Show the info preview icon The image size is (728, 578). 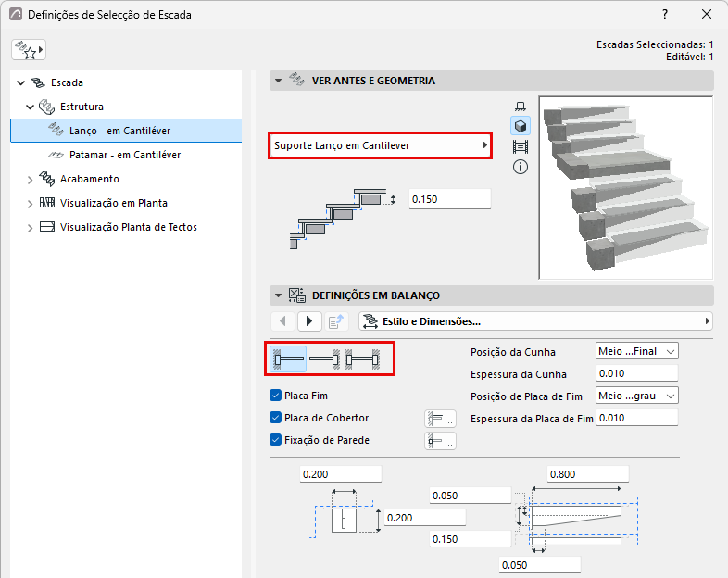tap(520, 167)
